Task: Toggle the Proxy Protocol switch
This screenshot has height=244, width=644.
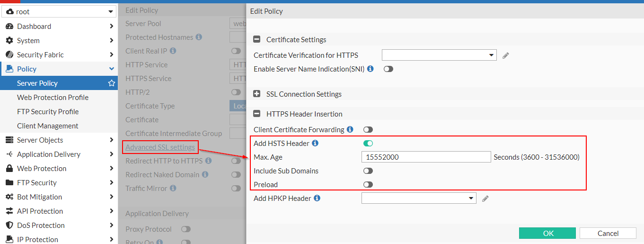Action: coord(186,229)
